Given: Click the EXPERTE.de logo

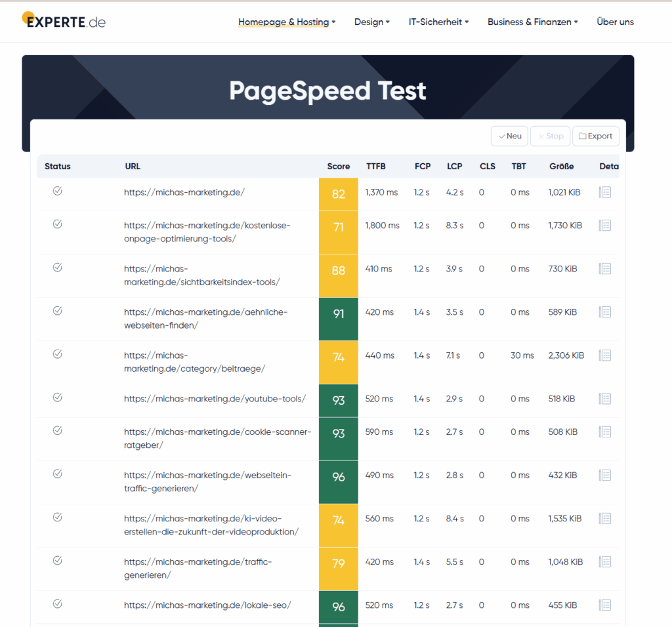Looking at the screenshot, I should [x=64, y=20].
